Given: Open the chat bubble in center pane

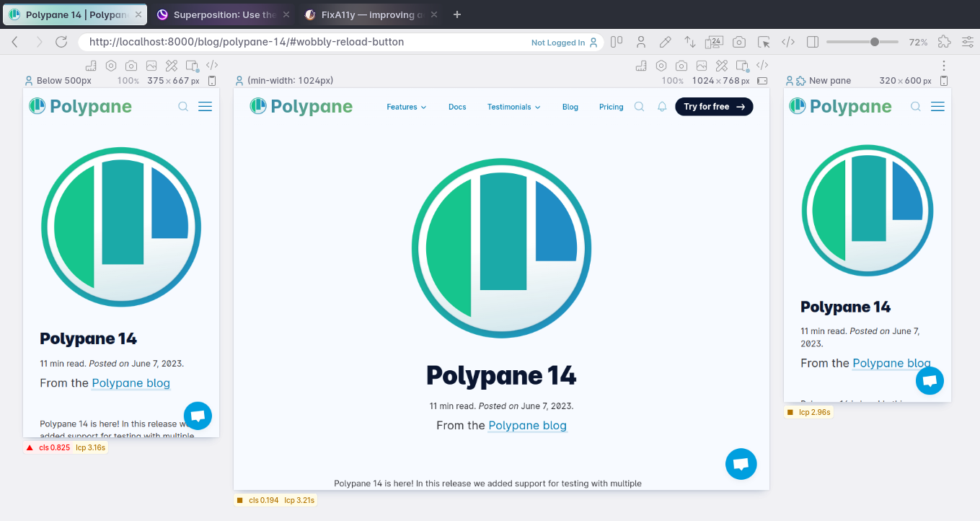Looking at the screenshot, I should 741,464.
